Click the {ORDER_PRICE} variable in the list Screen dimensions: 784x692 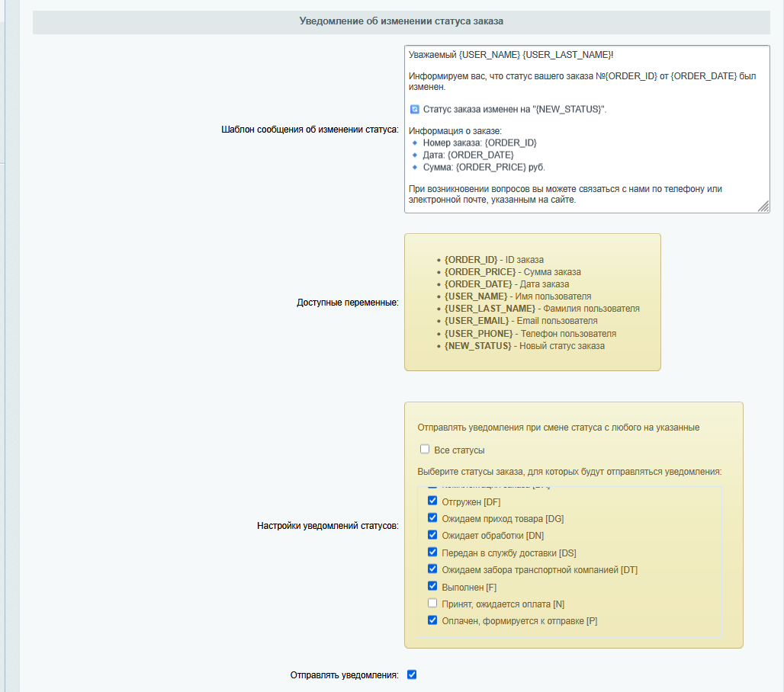479,272
